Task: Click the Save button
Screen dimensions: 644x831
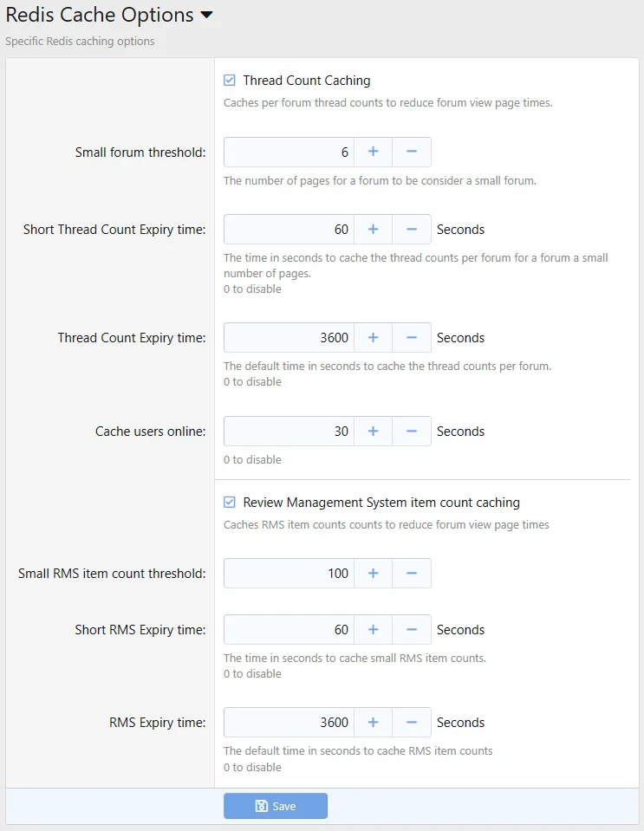Action: [x=275, y=806]
